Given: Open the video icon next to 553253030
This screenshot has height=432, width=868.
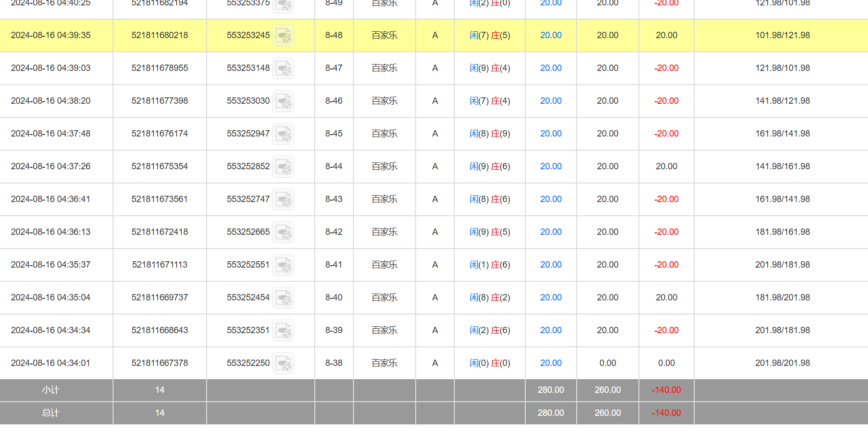Looking at the screenshot, I should pos(283,101).
